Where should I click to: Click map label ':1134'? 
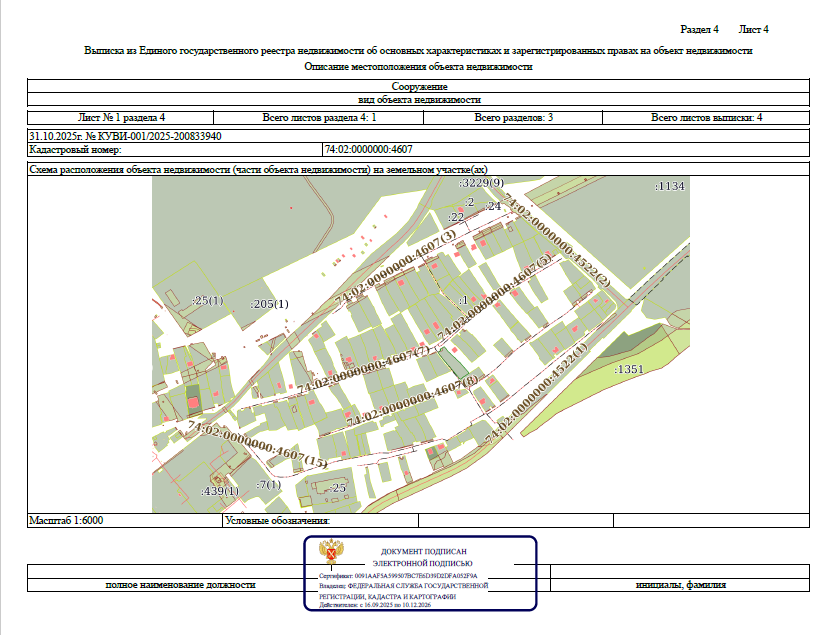(x=669, y=186)
